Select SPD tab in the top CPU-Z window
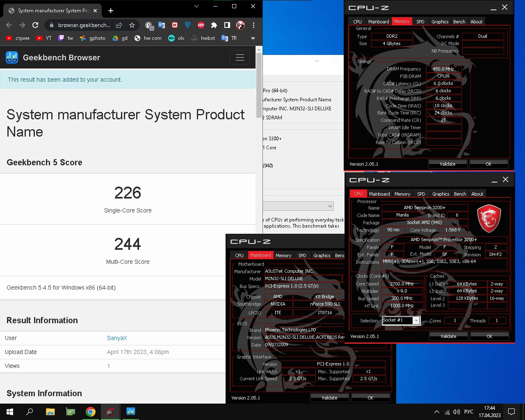 [x=420, y=22]
